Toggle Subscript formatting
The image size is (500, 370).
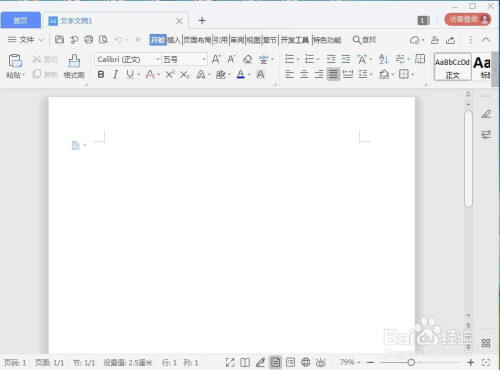click(x=185, y=74)
